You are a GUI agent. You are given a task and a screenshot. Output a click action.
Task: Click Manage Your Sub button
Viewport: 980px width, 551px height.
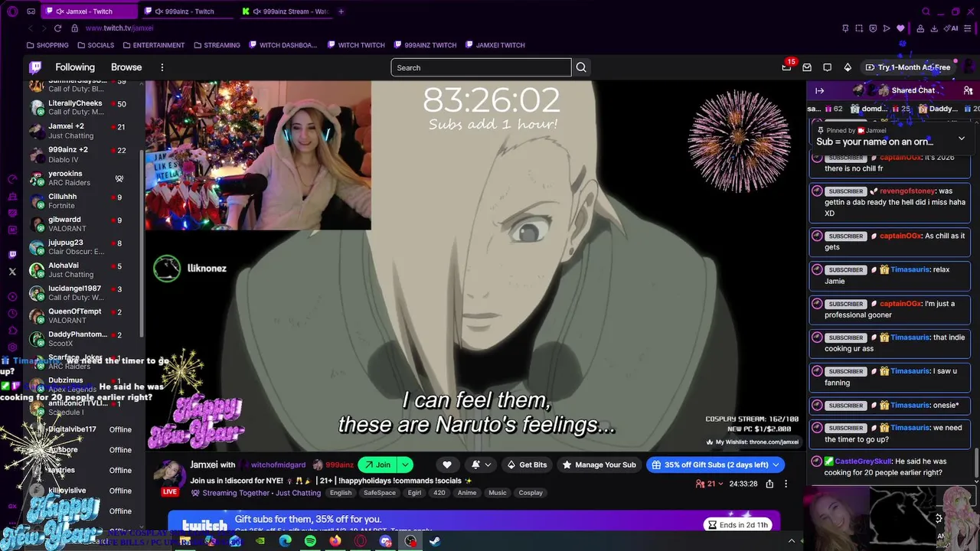point(599,465)
